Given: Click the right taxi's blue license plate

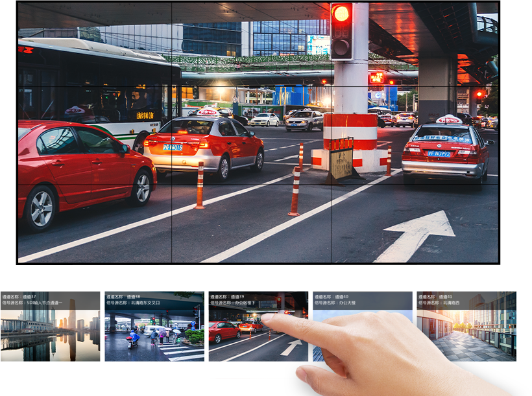Looking at the screenshot, I should click(439, 154).
